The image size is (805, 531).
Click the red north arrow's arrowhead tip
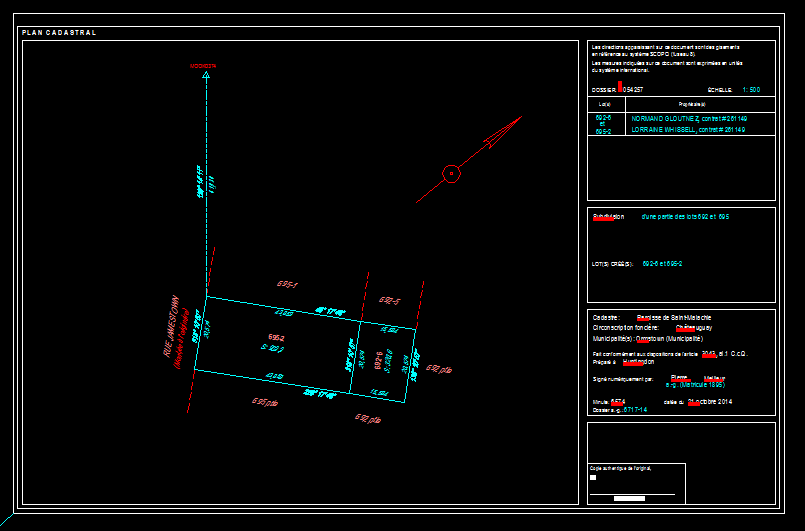(x=519, y=119)
